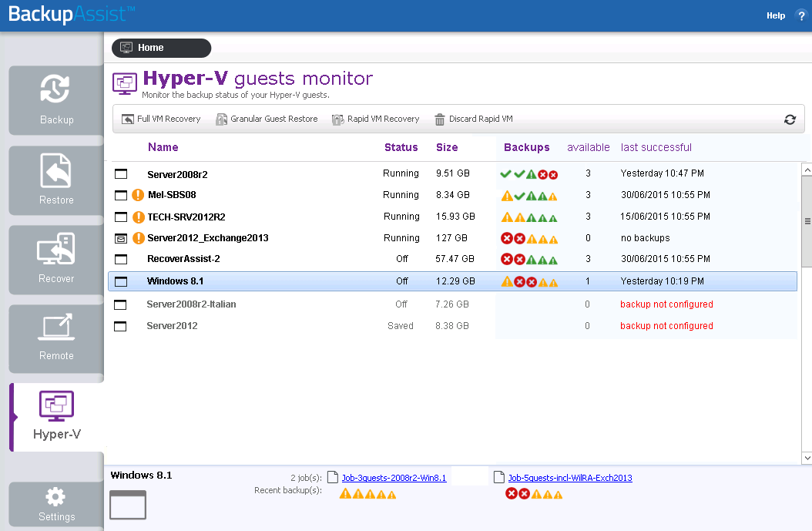Click the BackupAssist logo

(72, 15)
